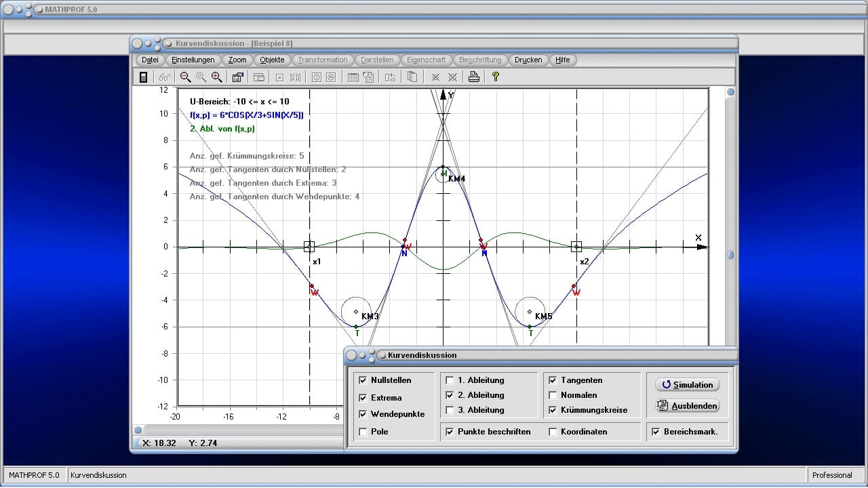The height and width of the screenshot is (488, 868).
Task: Enable the Pole checkbox
Action: 363,432
